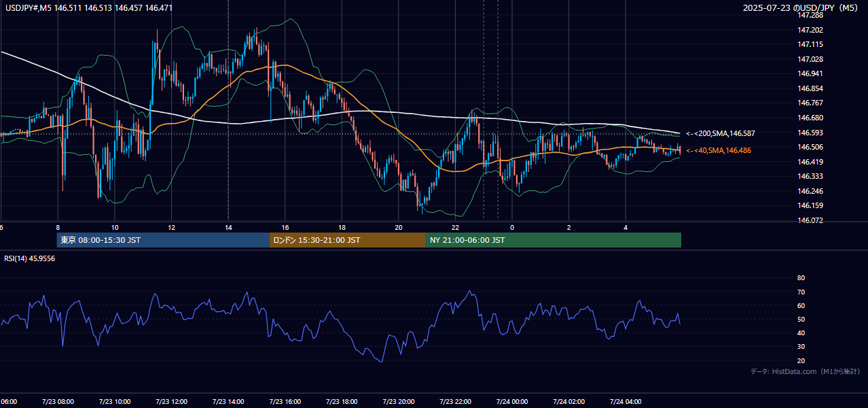Click RSI axis level 70
This screenshot has width=868, height=408.
click(x=801, y=292)
